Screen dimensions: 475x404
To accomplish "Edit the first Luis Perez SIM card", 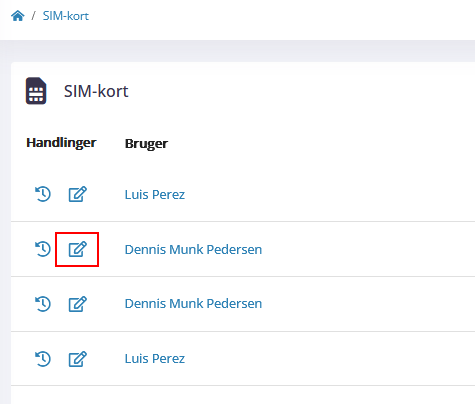I will click(78, 194).
